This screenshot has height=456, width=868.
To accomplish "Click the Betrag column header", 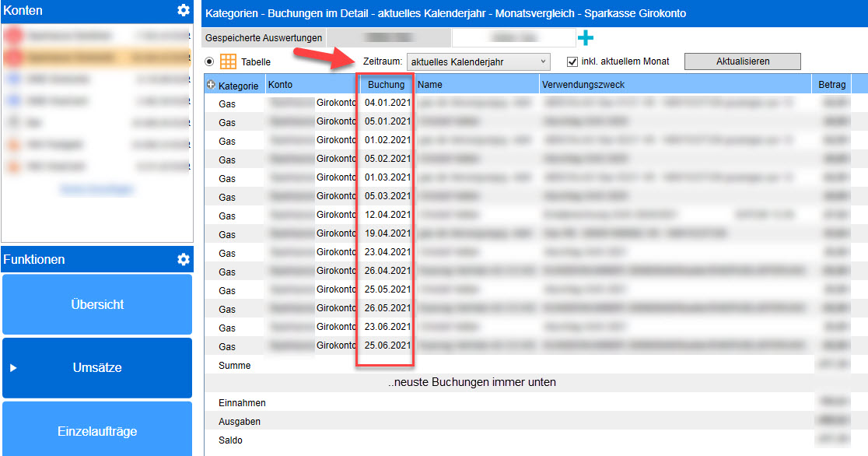I will (x=831, y=84).
